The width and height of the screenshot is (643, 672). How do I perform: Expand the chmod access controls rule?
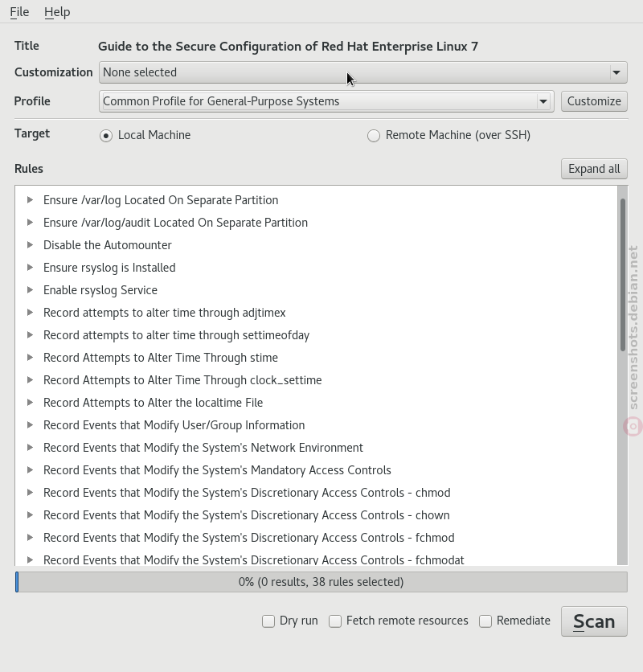tap(30, 493)
